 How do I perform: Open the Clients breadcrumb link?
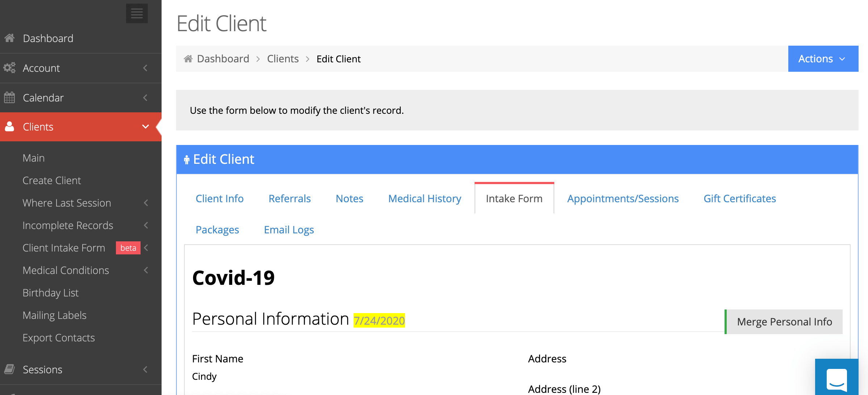click(283, 59)
